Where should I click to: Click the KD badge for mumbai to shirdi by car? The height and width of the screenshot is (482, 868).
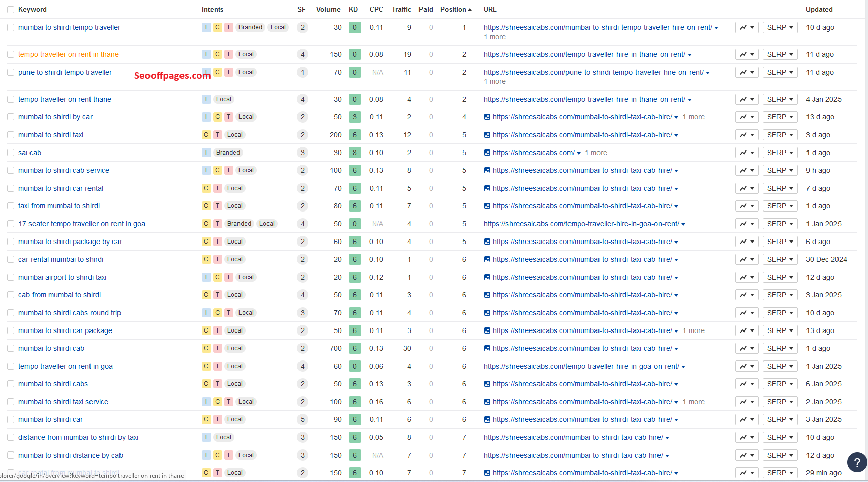tap(354, 117)
